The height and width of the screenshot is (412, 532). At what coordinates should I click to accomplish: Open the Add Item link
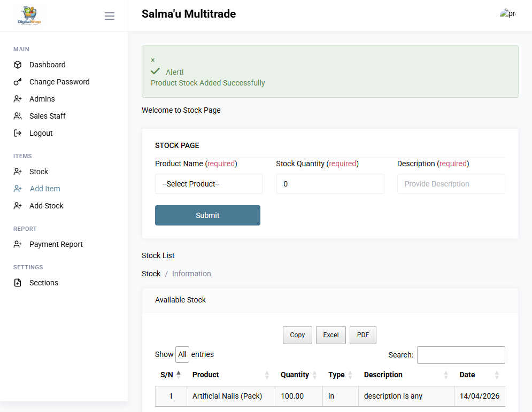45,189
